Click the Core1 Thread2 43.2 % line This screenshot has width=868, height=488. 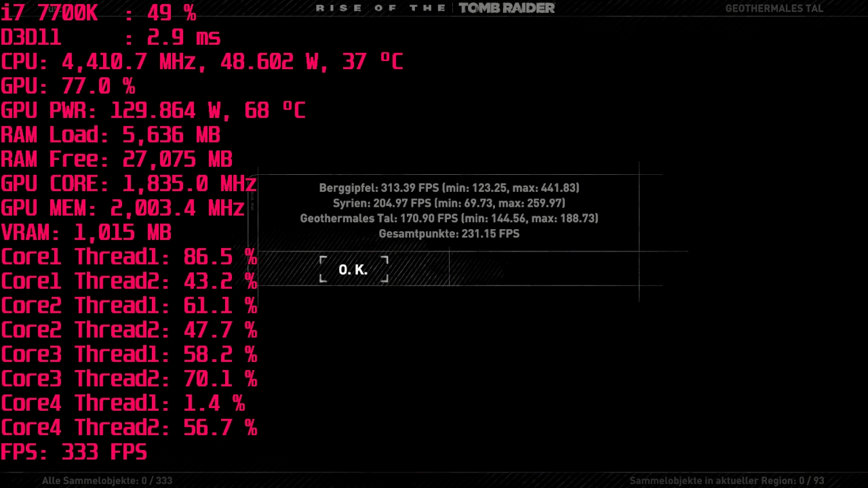click(x=129, y=281)
